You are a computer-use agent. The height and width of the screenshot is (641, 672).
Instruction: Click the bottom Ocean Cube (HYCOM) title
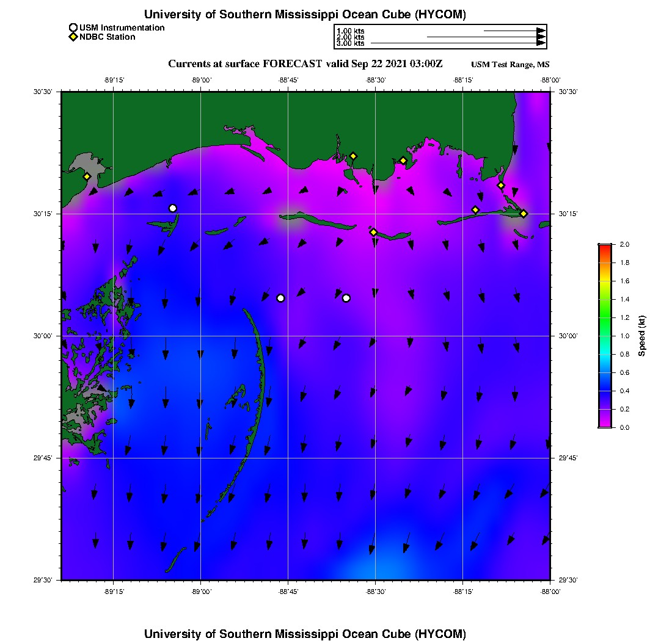305,634
